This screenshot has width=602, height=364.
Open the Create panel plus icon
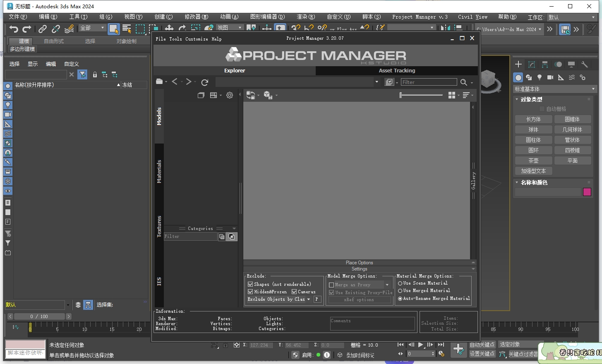pyautogui.click(x=518, y=64)
